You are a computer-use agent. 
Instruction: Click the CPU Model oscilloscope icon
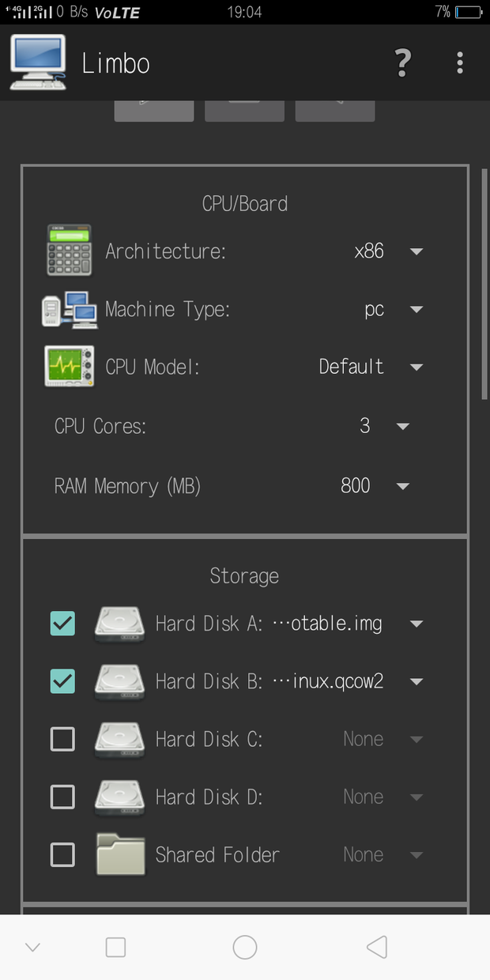pos(70,367)
